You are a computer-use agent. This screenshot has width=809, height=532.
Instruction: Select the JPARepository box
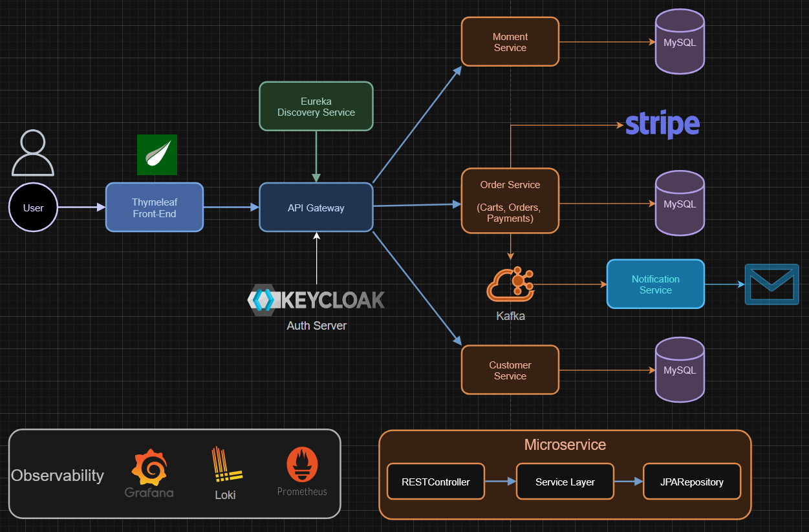692,481
